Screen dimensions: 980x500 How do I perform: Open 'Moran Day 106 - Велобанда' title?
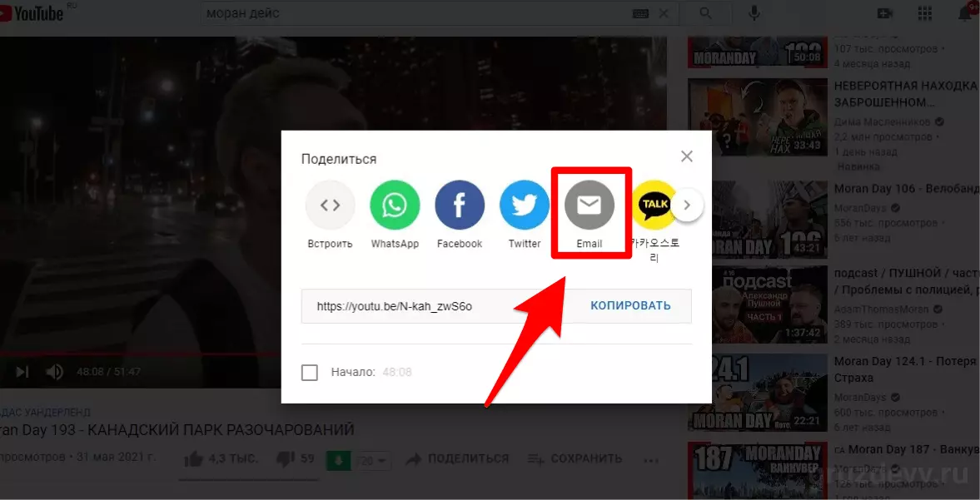(907, 189)
